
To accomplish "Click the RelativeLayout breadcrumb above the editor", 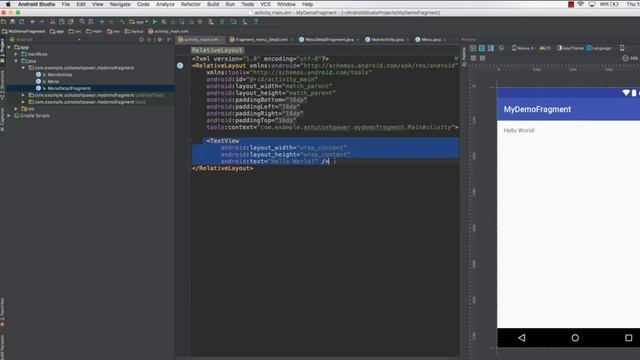I will [x=217, y=50].
